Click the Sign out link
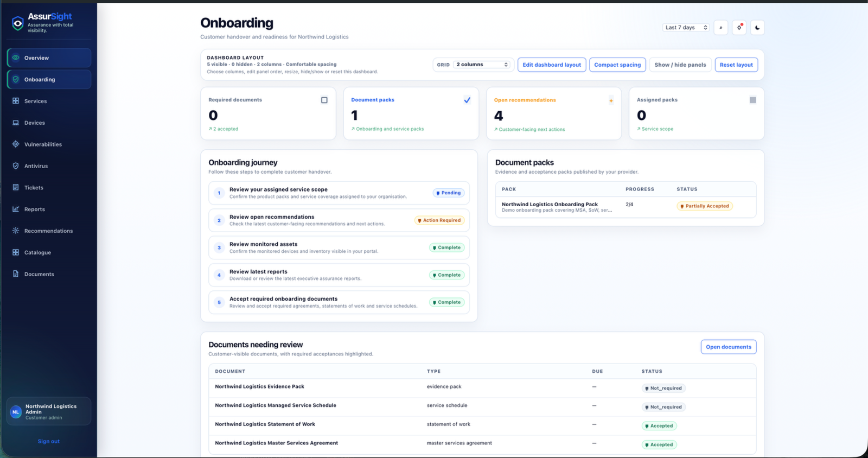This screenshot has height=458, width=868. (x=49, y=441)
